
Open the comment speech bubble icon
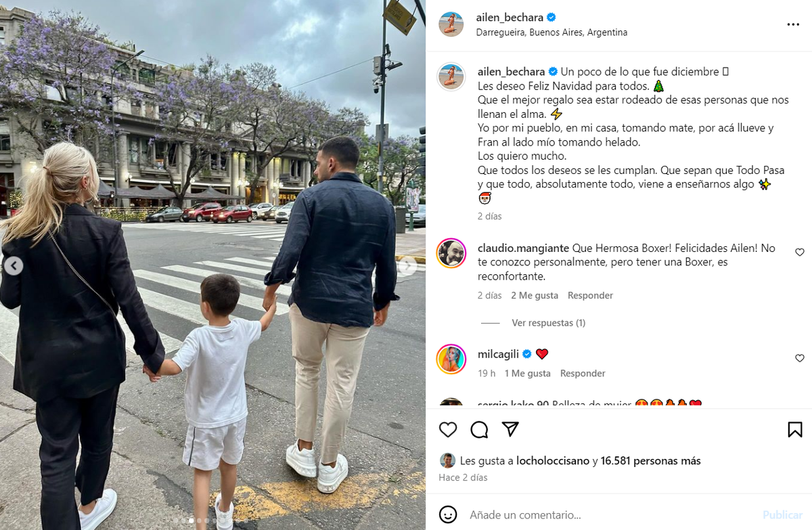(479, 429)
